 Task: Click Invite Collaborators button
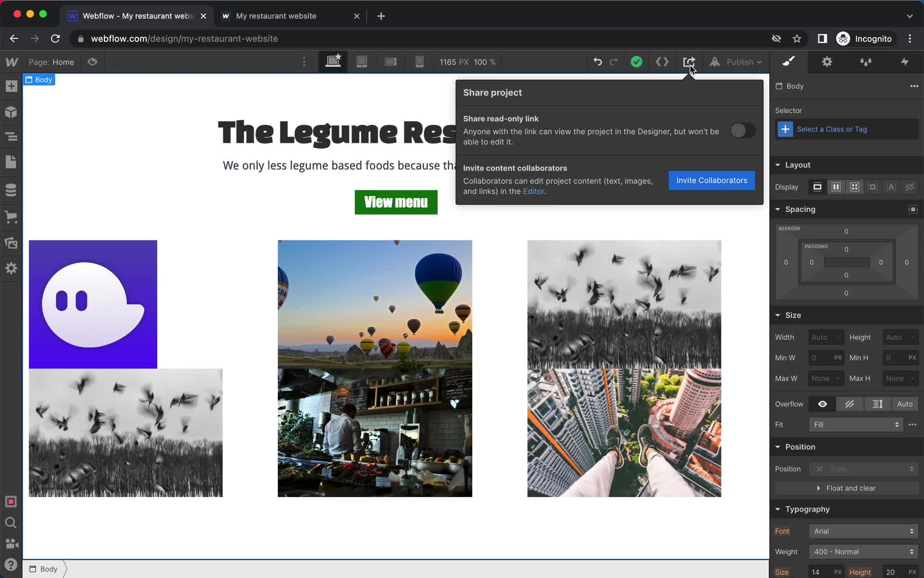(x=712, y=180)
